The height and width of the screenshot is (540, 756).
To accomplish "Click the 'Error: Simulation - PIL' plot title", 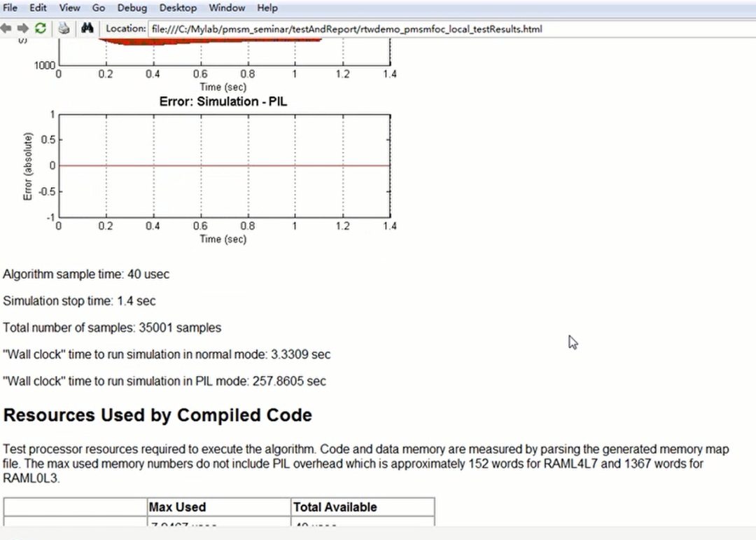I will point(223,102).
